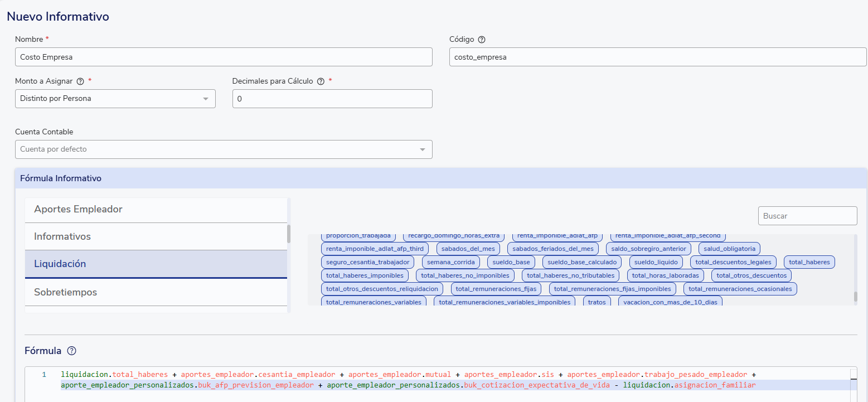Insert the sueldo_liquido variable
Viewport: 868px width, 402px height.
click(x=656, y=262)
